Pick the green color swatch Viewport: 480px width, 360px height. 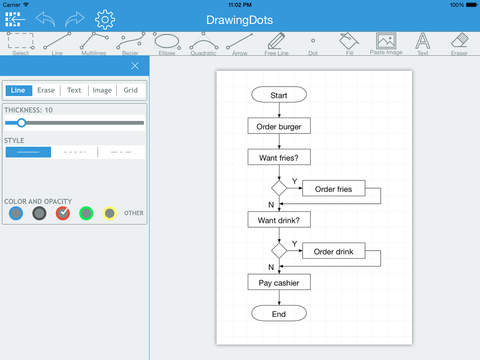click(86, 213)
